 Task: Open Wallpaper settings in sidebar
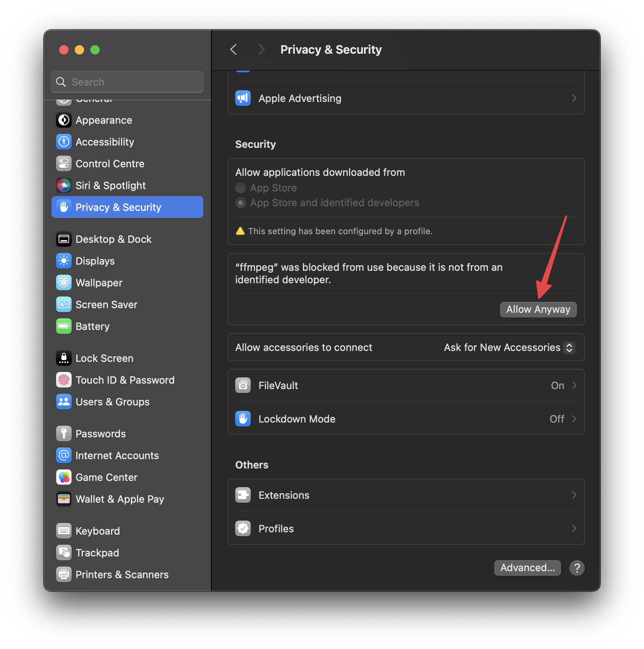point(127,283)
